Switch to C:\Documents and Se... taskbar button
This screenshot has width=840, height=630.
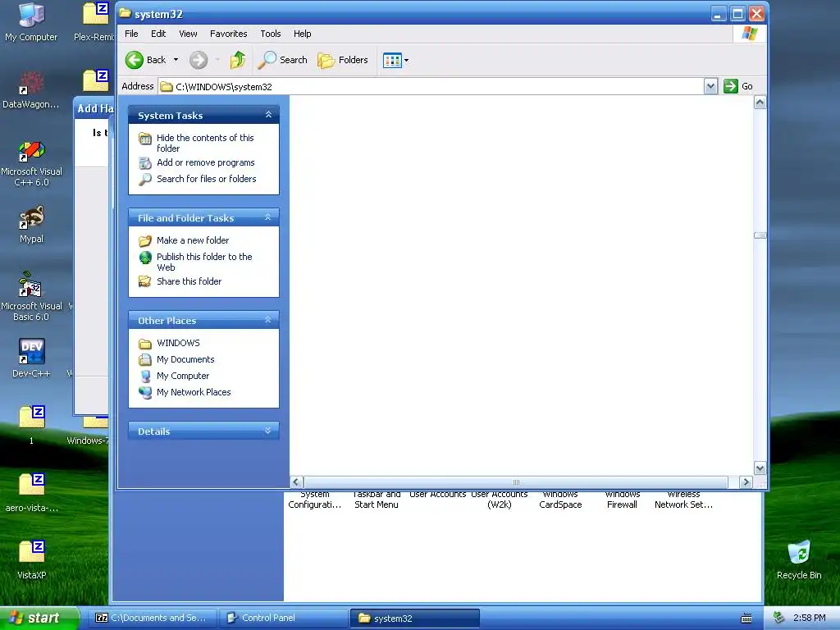pos(152,618)
